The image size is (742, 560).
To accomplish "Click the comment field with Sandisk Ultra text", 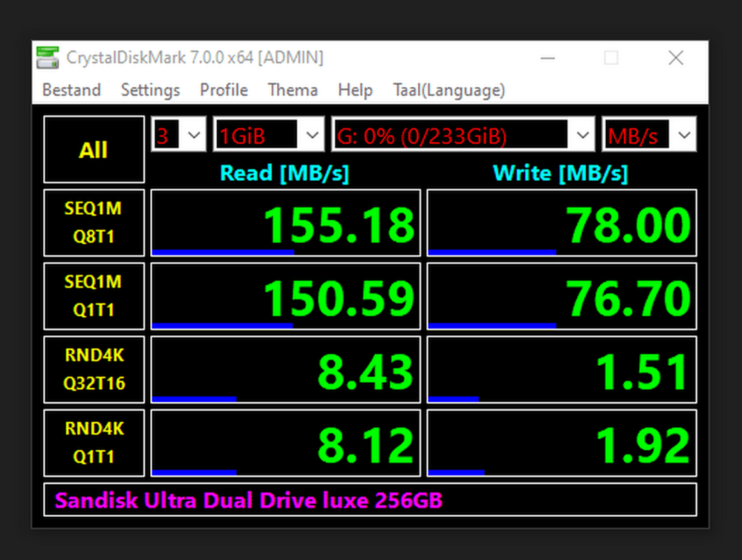I will (370, 500).
